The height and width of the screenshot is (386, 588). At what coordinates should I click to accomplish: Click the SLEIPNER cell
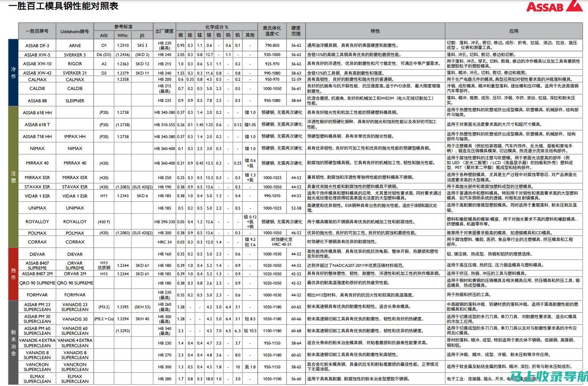[75, 101]
